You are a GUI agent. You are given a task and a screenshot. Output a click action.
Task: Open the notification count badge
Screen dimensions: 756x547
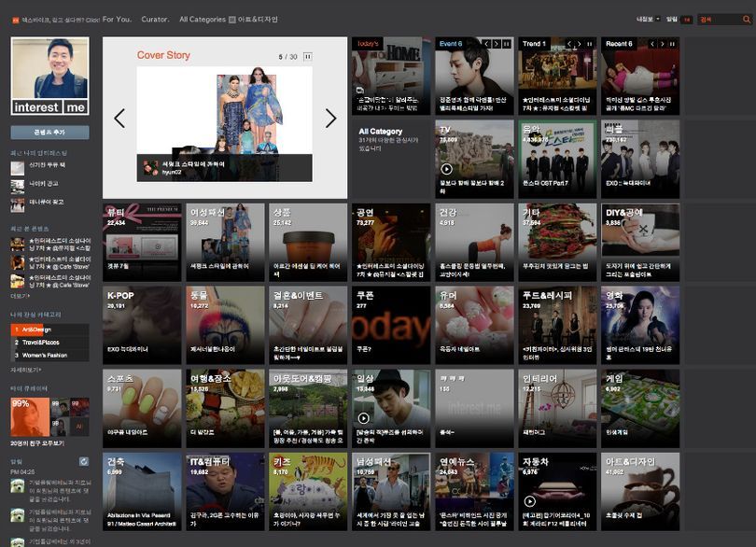tap(687, 20)
